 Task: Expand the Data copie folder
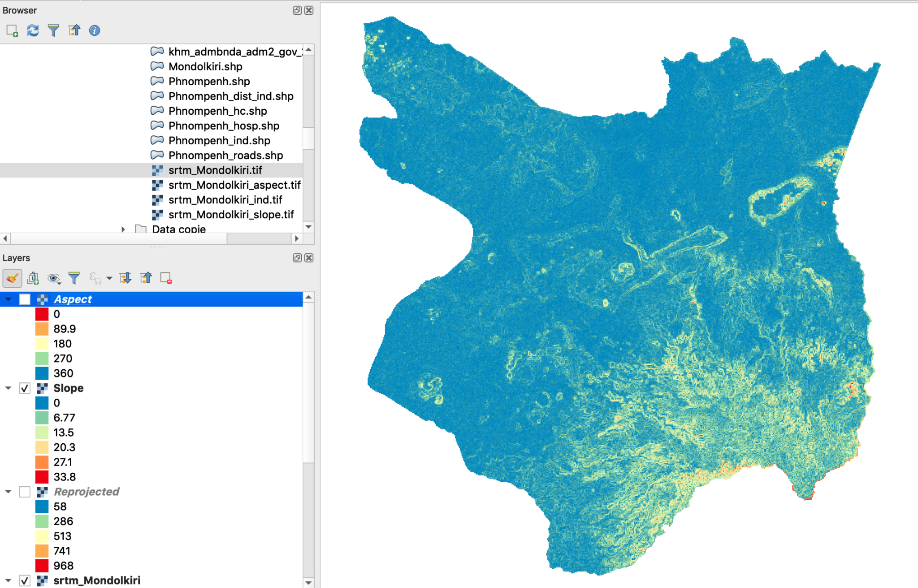pos(123,229)
